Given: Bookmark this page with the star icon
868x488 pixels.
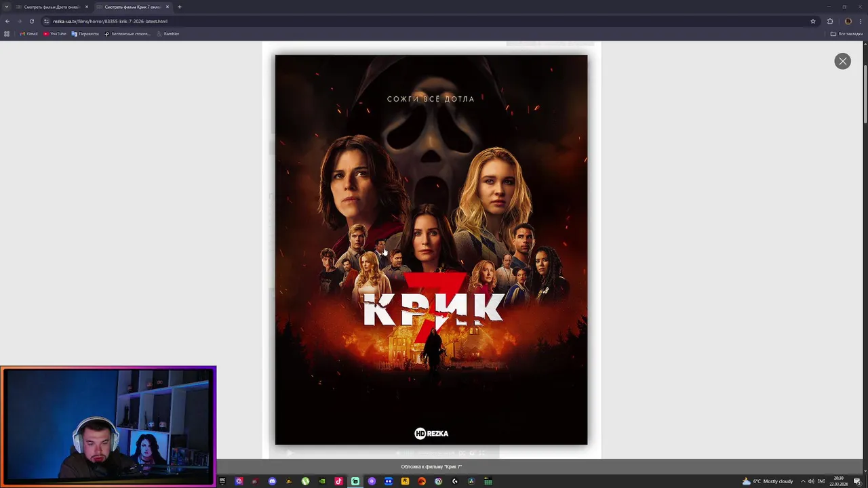Looking at the screenshot, I should coord(812,21).
